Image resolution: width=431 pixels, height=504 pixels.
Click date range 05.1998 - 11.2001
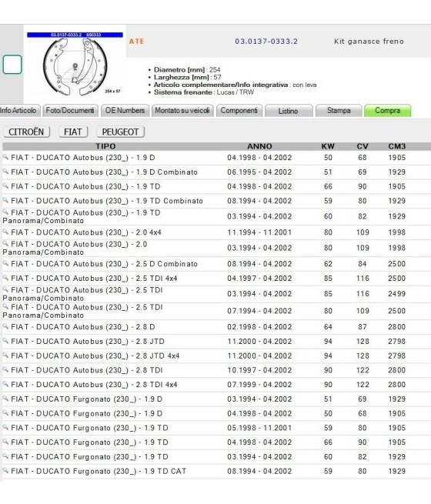[x=259, y=428]
